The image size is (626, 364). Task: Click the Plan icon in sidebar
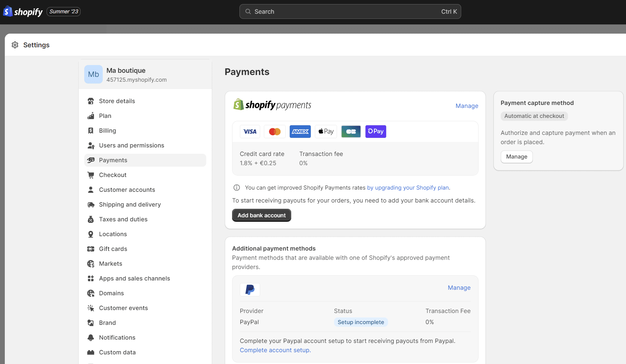[91, 116]
